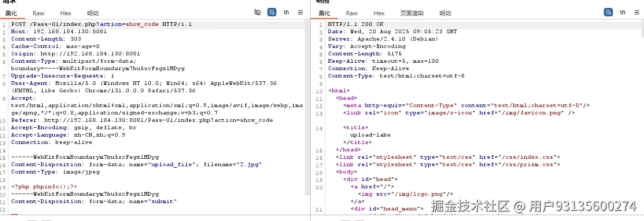Click the Content-Length: 5175 response header
The height and width of the screenshot is (221, 644).
[x=364, y=54]
